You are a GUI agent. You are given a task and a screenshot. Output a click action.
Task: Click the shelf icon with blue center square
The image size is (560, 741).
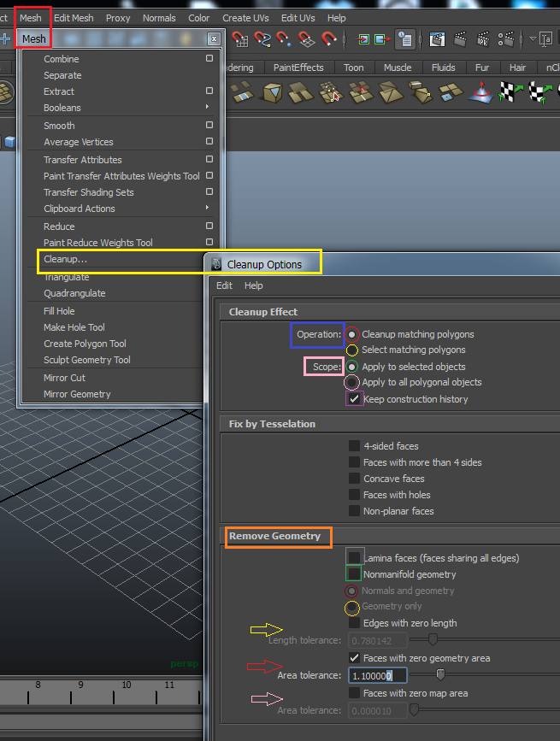(x=450, y=92)
